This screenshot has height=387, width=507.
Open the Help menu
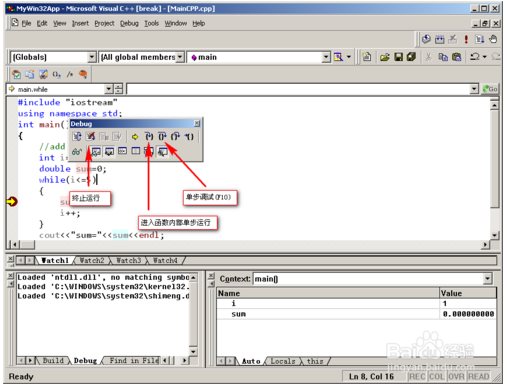[199, 23]
